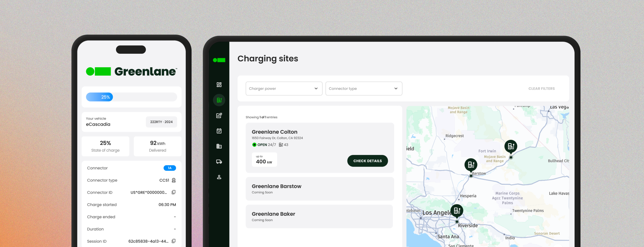Select the map pin at Barstow
This screenshot has height=247, width=644.
tap(471, 165)
